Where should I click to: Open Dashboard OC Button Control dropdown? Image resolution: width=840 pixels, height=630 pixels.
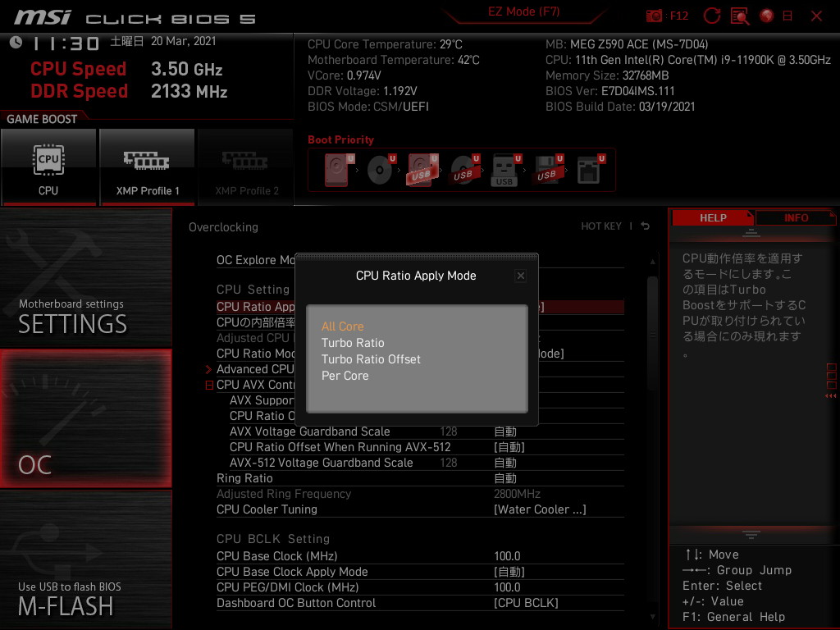[x=420, y=603]
